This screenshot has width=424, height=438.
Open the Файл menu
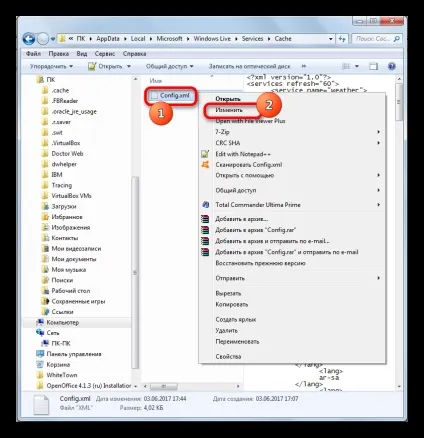point(33,54)
